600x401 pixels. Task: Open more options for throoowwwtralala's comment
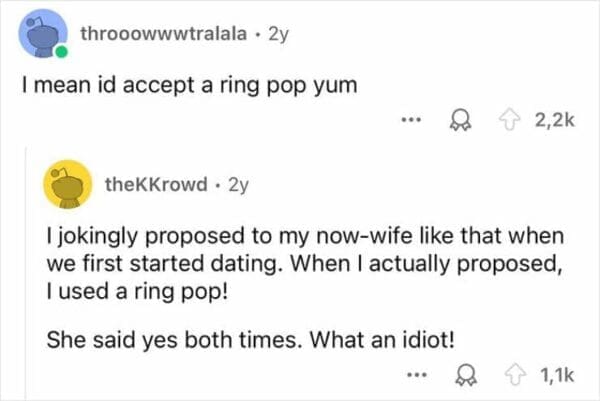coord(411,120)
